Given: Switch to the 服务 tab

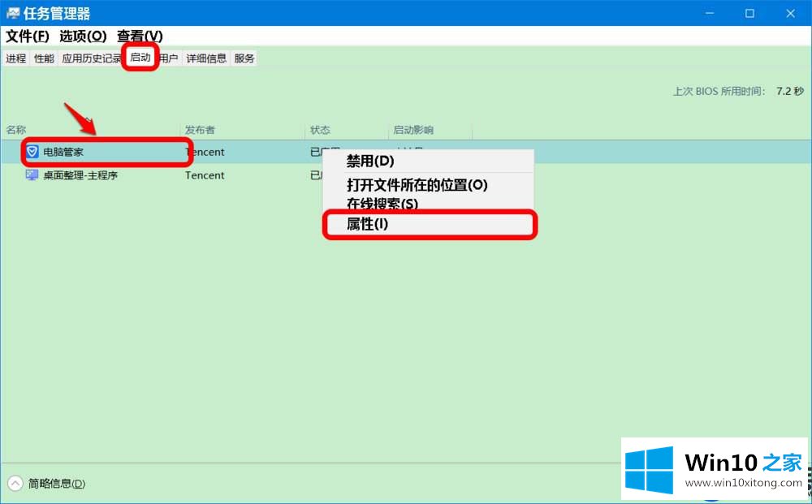Looking at the screenshot, I should (x=244, y=58).
